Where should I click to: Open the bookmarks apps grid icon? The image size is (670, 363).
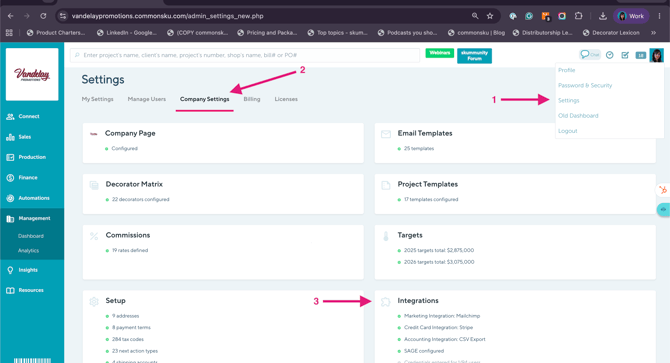point(9,32)
